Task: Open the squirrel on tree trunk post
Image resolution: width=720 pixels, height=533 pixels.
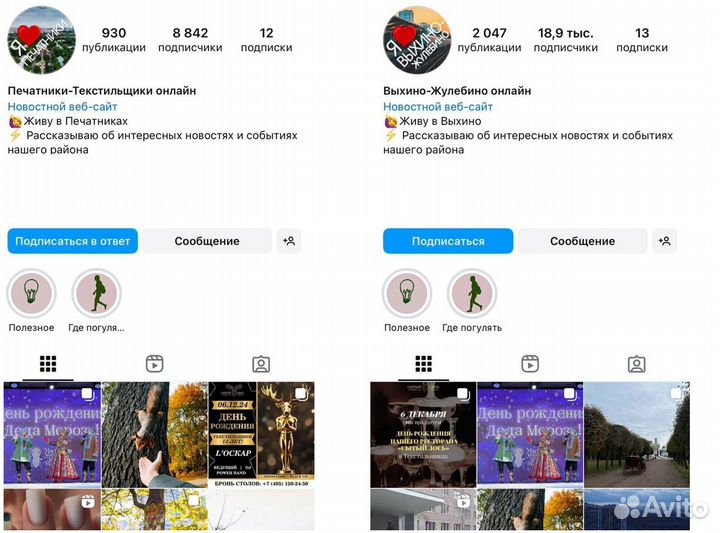Action: coord(154,434)
